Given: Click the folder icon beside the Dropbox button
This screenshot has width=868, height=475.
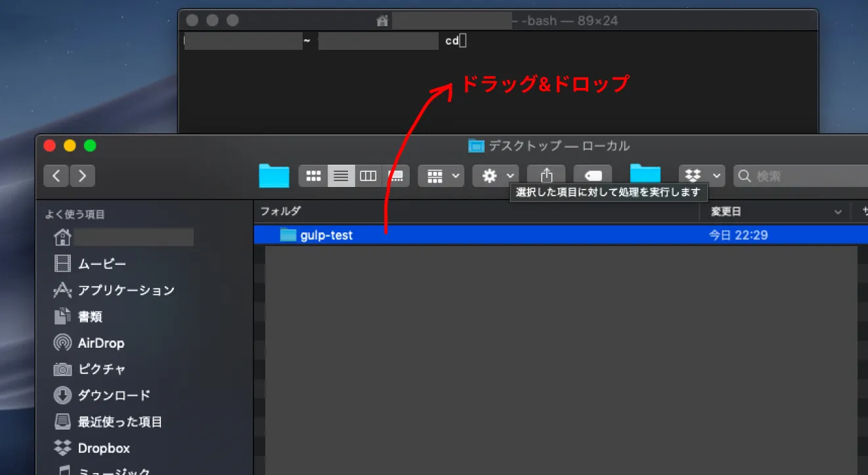Looking at the screenshot, I should pyautogui.click(x=645, y=175).
